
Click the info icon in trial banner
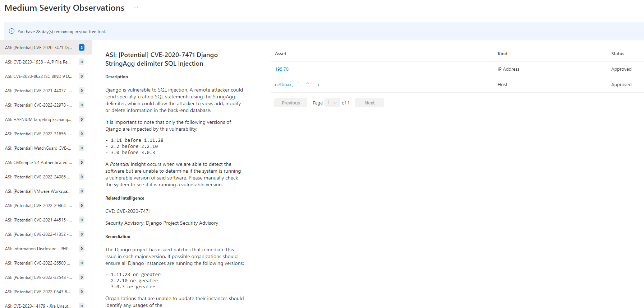(x=11, y=31)
